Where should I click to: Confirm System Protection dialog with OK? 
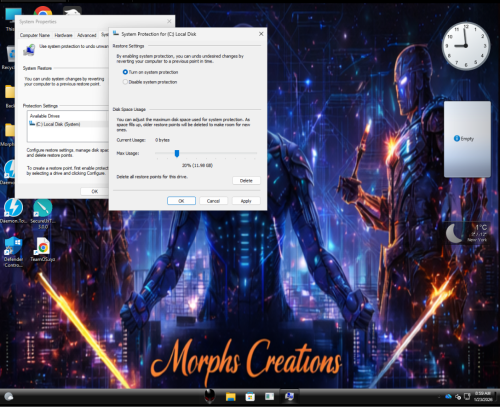coord(181,201)
